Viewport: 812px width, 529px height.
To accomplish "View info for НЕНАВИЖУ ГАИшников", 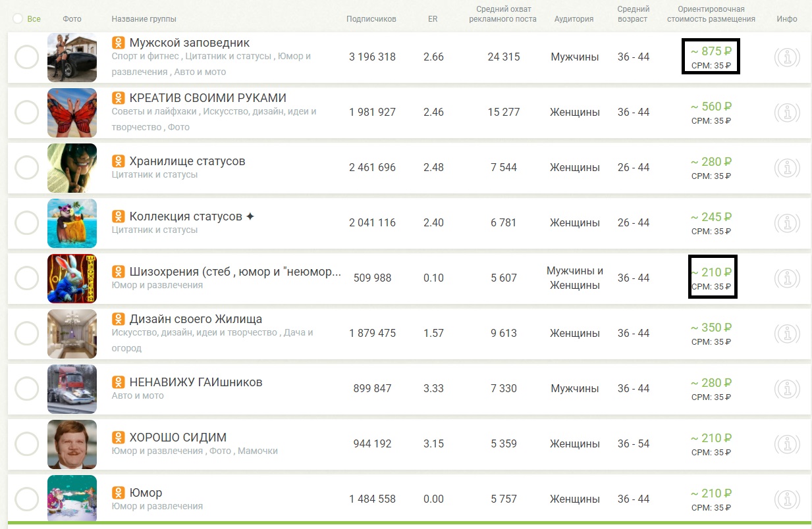I will point(787,389).
